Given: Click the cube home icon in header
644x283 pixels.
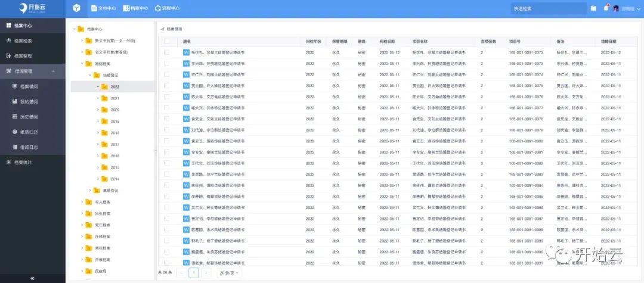Looking at the screenshot, I should tap(76, 8).
